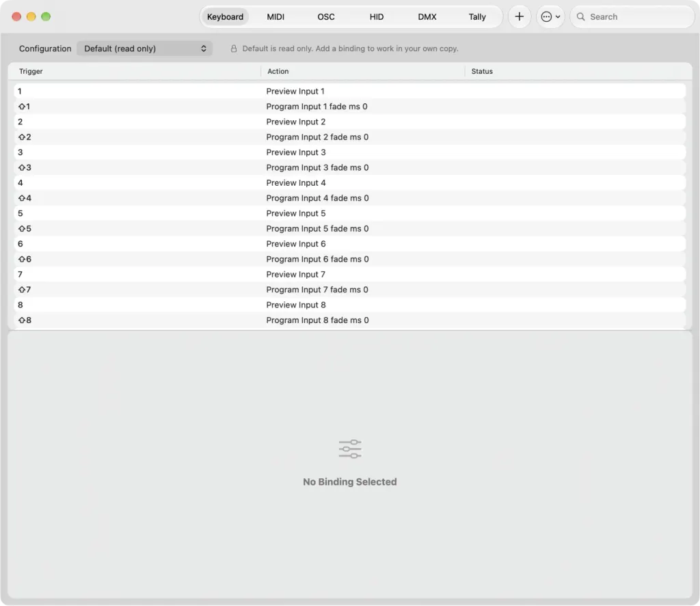Click the plus add binding button
The image size is (700, 606).
pyautogui.click(x=519, y=17)
